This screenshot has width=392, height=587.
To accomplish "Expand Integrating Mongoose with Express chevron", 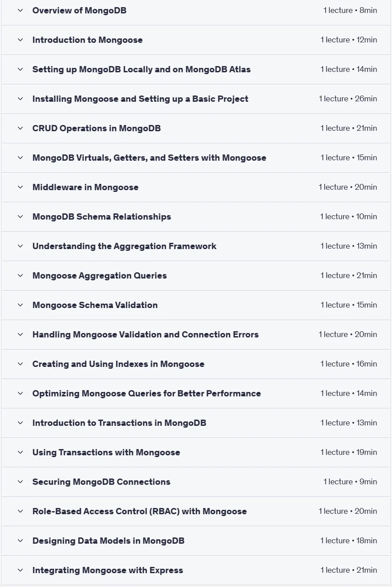I will [x=20, y=570].
